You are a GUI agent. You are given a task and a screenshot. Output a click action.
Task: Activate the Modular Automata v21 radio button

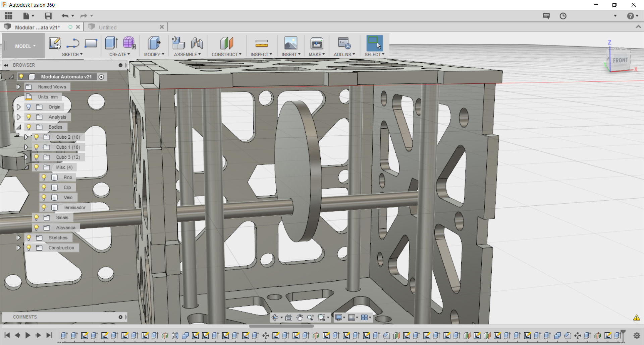coord(101,77)
